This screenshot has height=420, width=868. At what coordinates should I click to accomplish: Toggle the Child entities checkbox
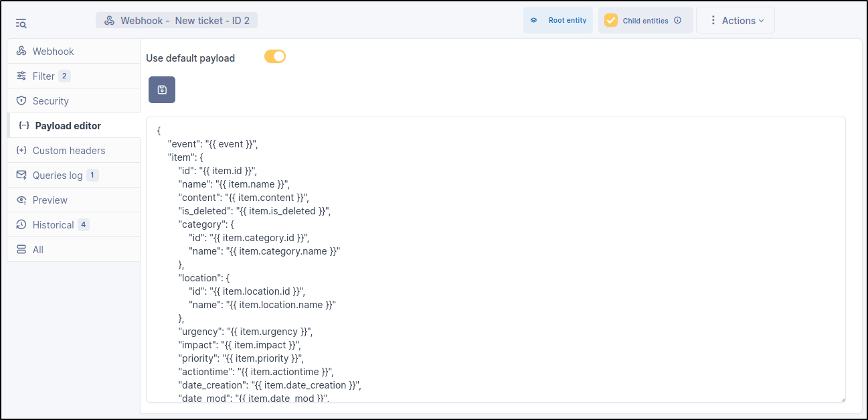(x=611, y=20)
